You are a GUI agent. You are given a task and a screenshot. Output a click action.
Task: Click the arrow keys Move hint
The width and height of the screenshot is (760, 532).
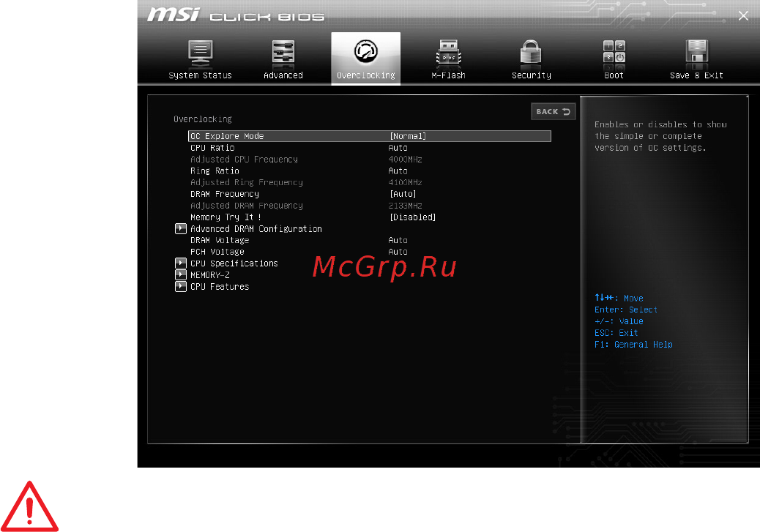click(x=619, y=298)
